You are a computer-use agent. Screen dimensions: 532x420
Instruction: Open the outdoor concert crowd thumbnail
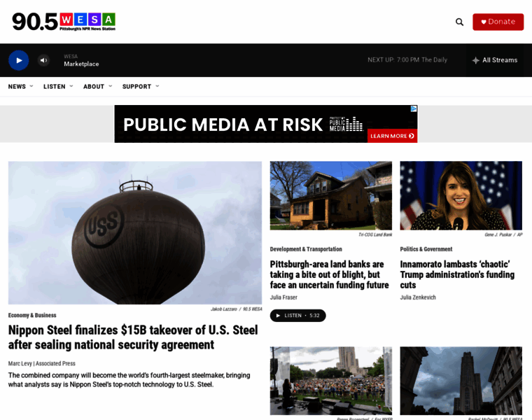tap(331, 381)
